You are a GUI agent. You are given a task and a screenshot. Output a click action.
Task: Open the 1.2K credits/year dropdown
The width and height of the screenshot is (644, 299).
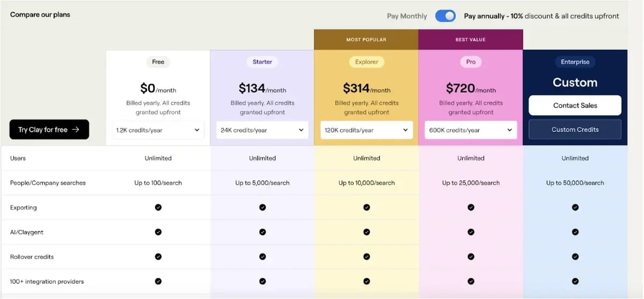coord(158,130)
